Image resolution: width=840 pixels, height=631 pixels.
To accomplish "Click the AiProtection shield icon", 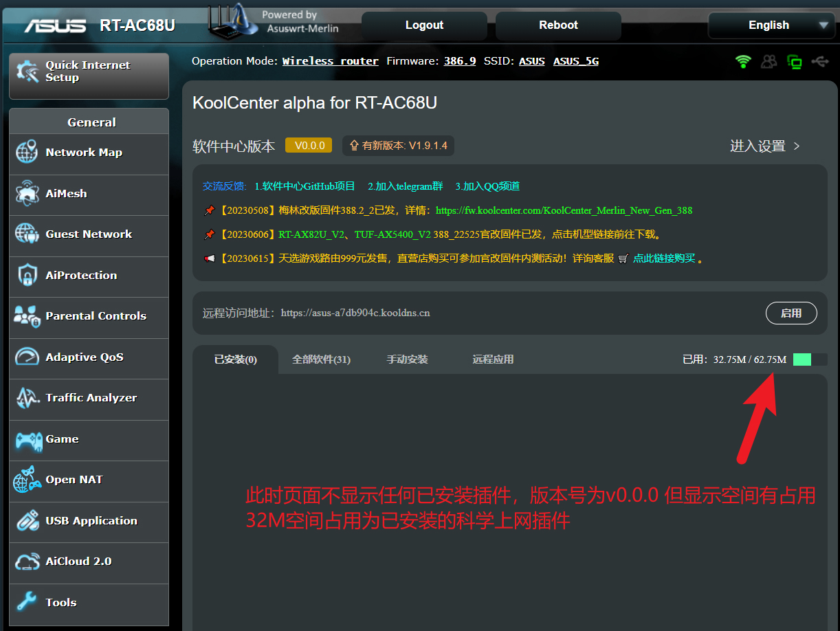I will click(26, 275).
